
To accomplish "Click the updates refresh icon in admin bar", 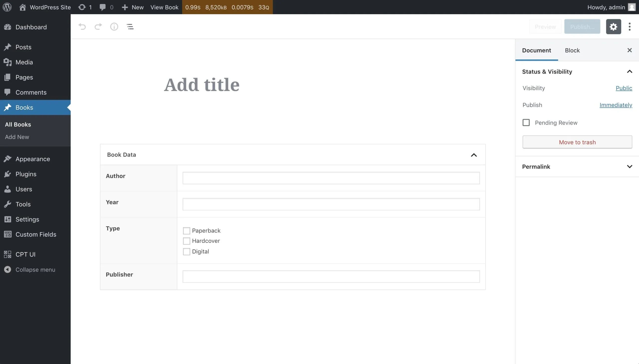I will coord(82,7).
